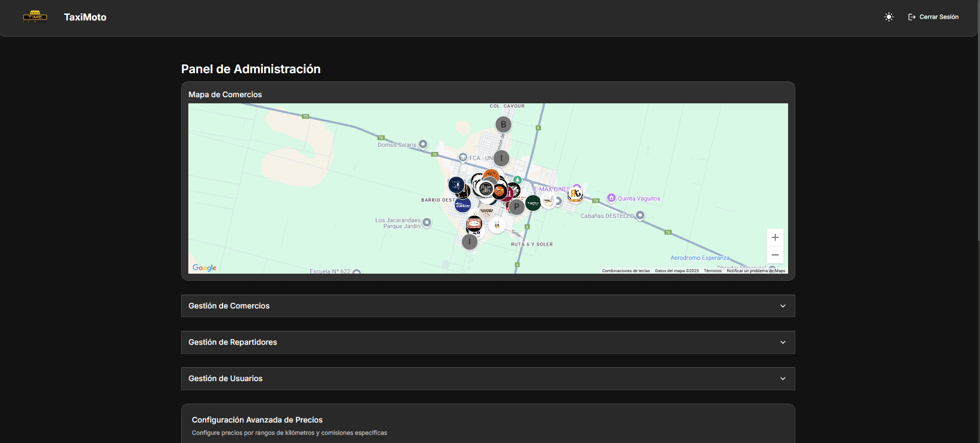Click the AG logo business marker
The height and width of the screenshot is (443, 980).
[x=575, y=194]
